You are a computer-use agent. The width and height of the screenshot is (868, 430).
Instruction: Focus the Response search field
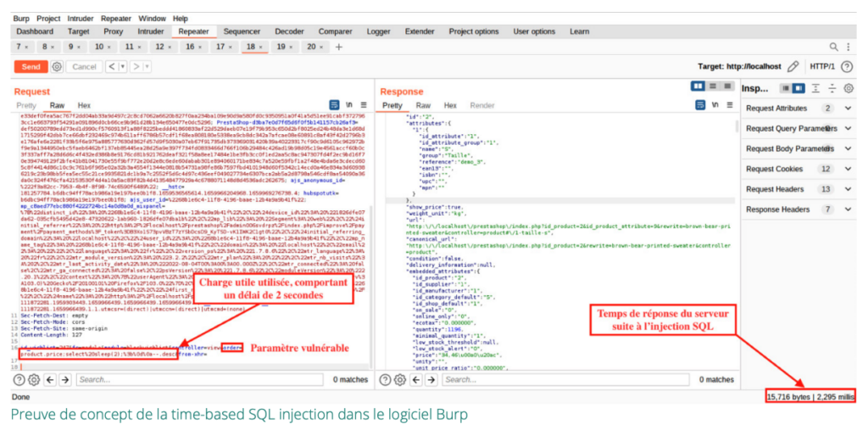(x=566, y=380)
